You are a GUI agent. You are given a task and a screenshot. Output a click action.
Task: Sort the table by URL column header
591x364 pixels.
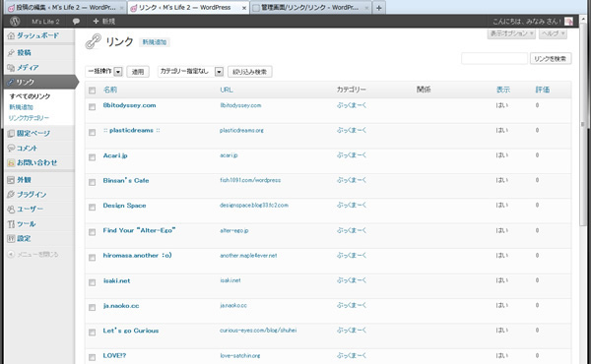[227, 90]
